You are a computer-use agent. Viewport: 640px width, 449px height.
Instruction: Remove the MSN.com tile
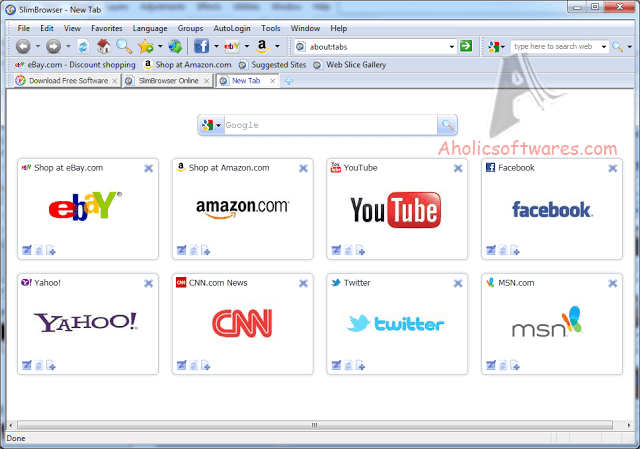(613, 283)
